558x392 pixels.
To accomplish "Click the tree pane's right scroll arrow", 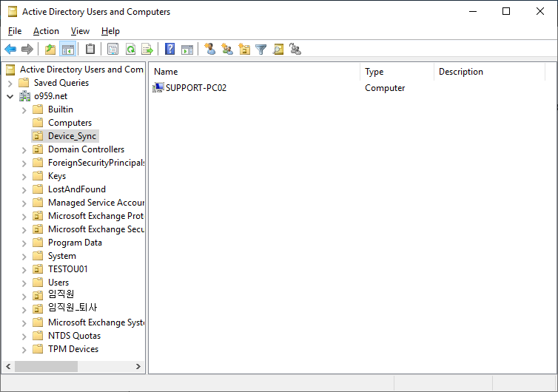I will [138, 366].
